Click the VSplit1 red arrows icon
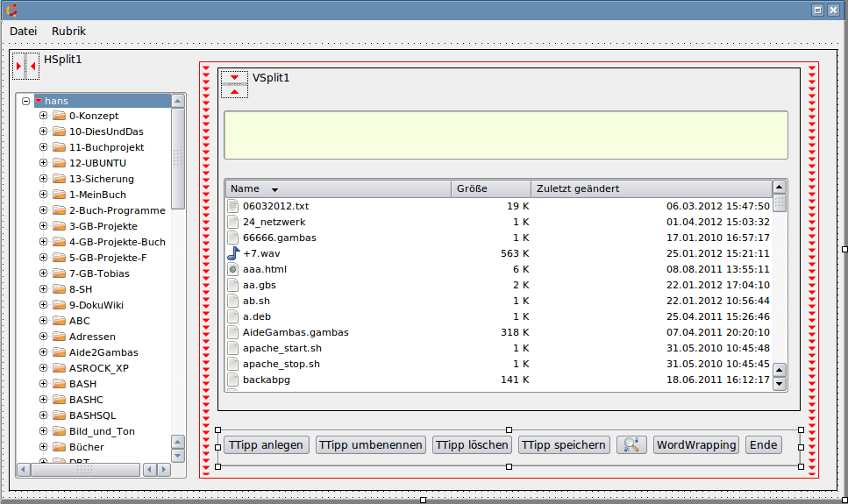848x504 pixels. coord(234,84)
